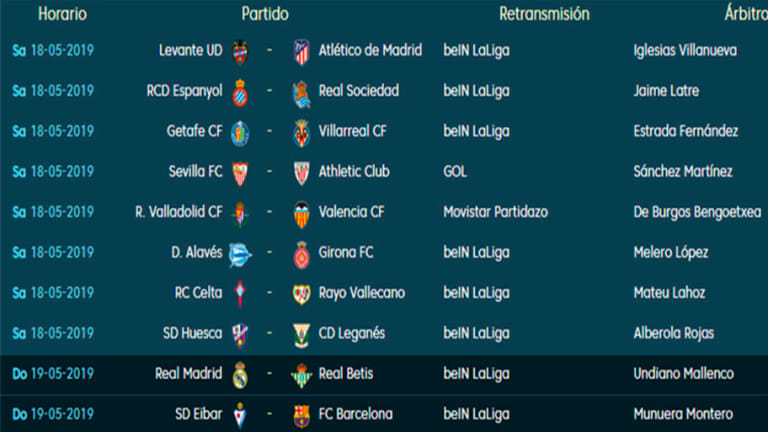The width and height of the screenshot is (768, 432).
Task: Select the Rayo Vallecano badge
Action: [x=301, y=294]
